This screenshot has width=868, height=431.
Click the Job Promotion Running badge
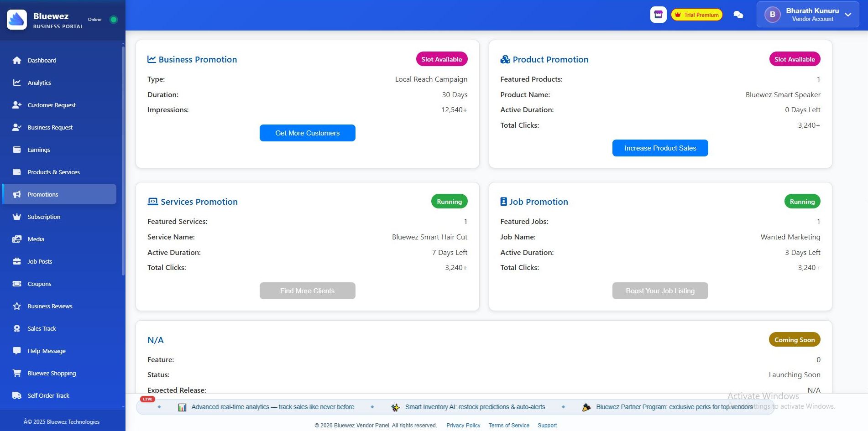802,202
